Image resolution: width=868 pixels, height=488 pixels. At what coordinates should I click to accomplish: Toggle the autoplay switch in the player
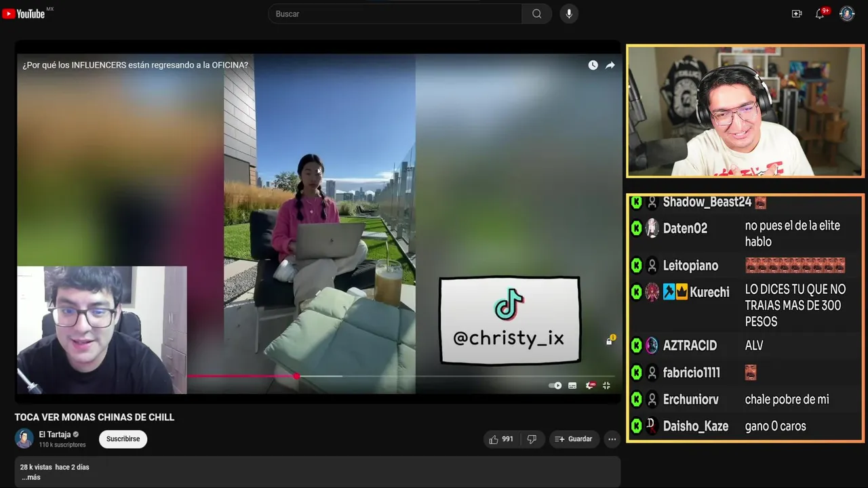(x=555, y=386)
